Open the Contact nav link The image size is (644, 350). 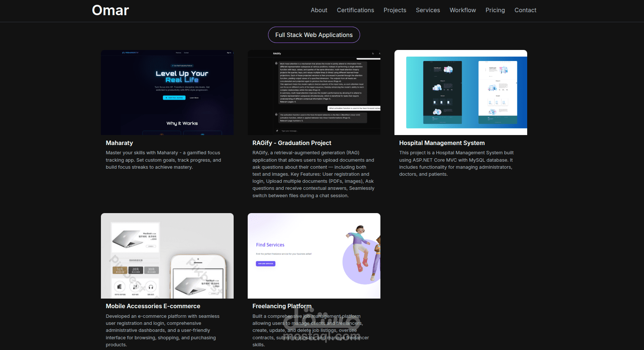(x=525, y=10)
